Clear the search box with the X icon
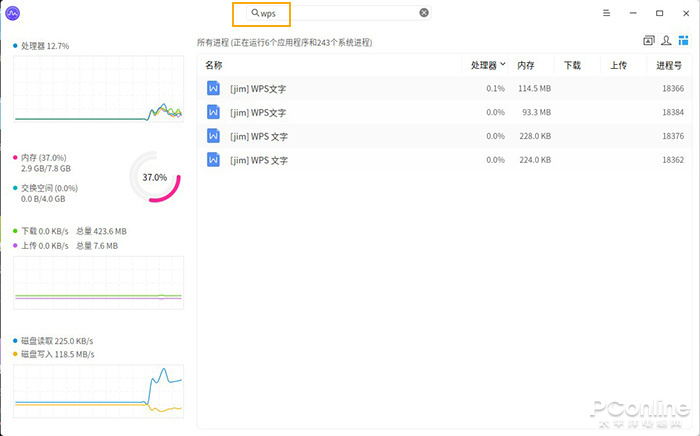Screen dimensions: 700x436 [x=424, y=13]
